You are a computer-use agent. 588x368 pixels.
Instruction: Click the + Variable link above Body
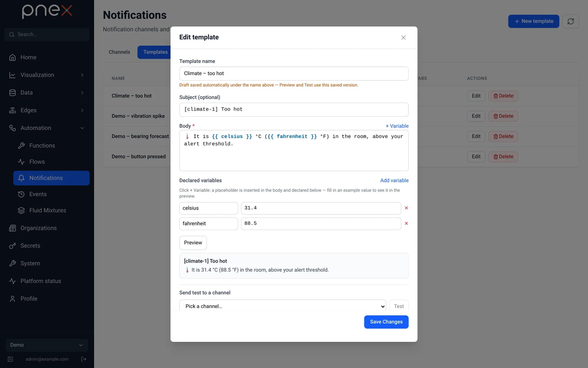click(x=397, y=126)
